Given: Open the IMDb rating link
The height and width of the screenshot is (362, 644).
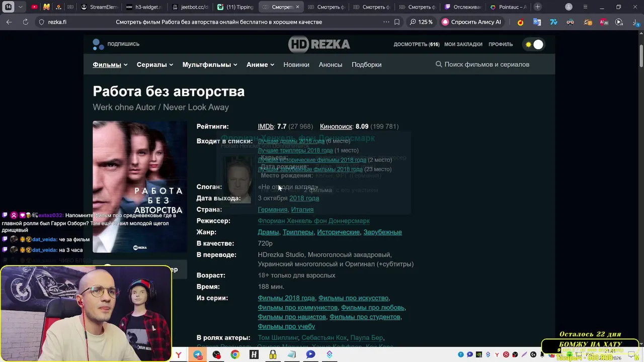Looking at the screenshot, I should pos(266,126).
